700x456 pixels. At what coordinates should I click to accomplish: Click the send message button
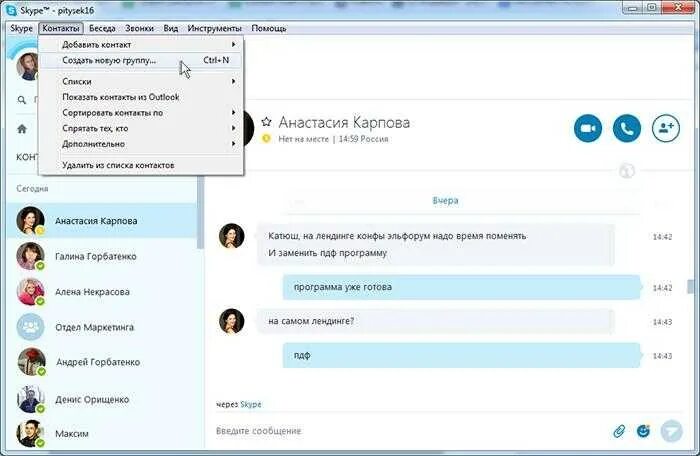click(671, 431)
